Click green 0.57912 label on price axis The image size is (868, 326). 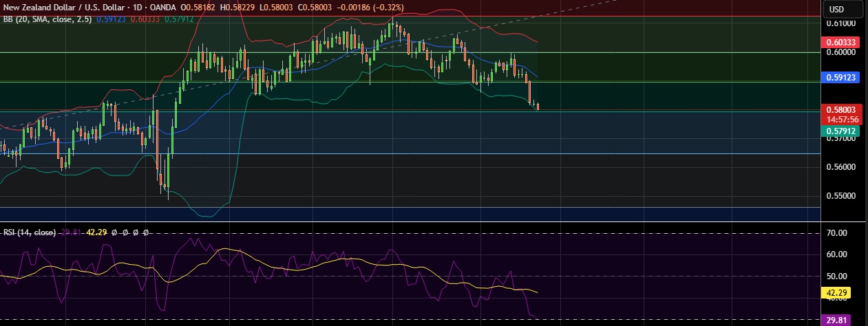(840, 129)
